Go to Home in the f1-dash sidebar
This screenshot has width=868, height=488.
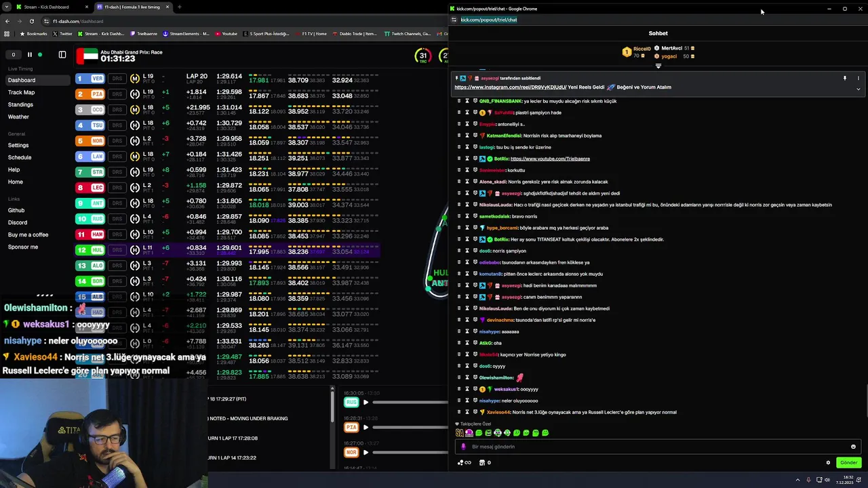tap(16, 182)
